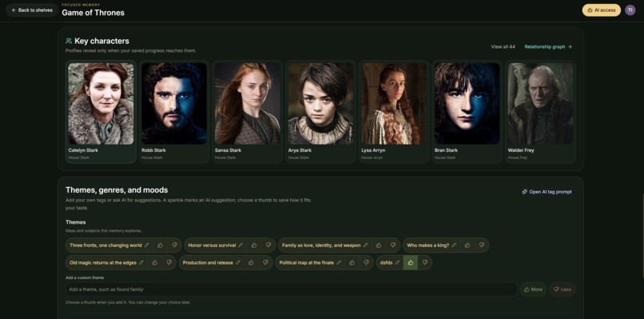Image resolution: width=644 pixels, height=319 pixels.
Task: Open Walder Frey's profile card
Action: pyautogui.click(x=540, y=112)
